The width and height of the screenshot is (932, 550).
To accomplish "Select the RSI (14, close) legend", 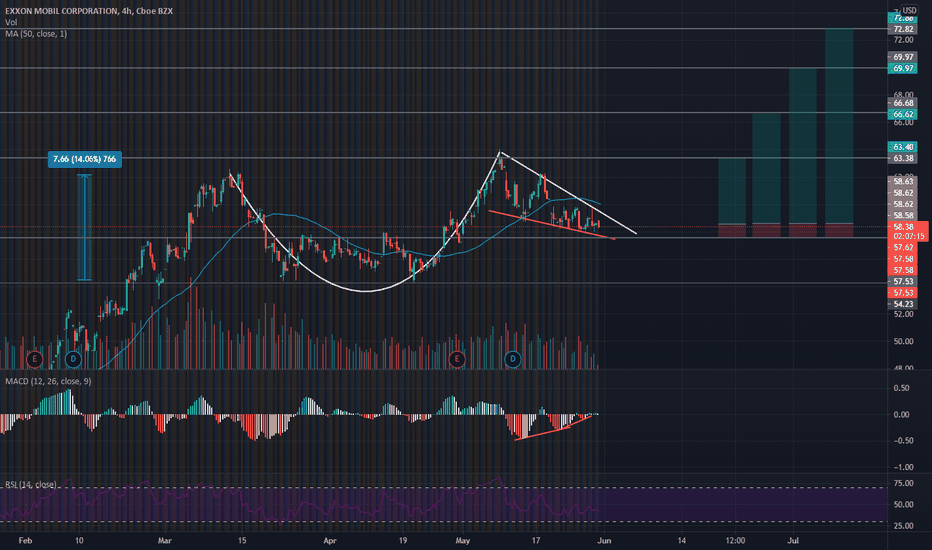I will point(30,485).
